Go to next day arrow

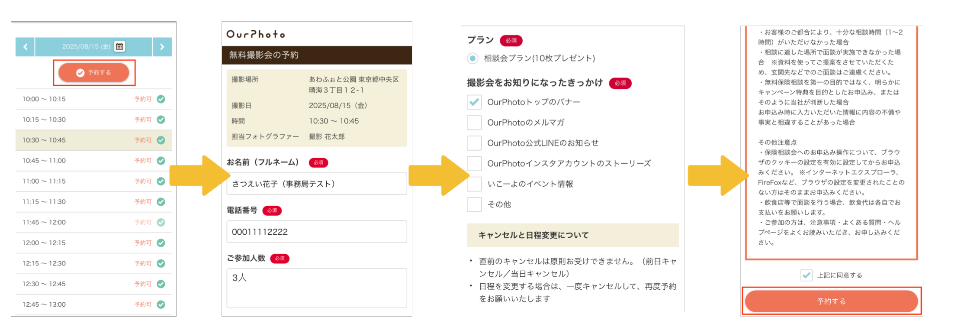[x=162, y=47]
